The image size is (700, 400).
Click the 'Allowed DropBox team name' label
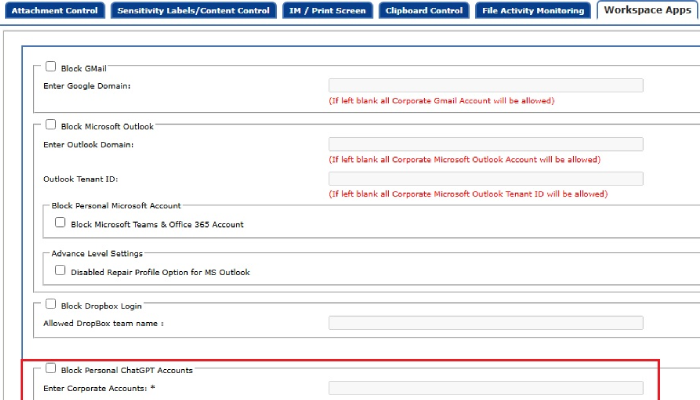pos(103,323)
